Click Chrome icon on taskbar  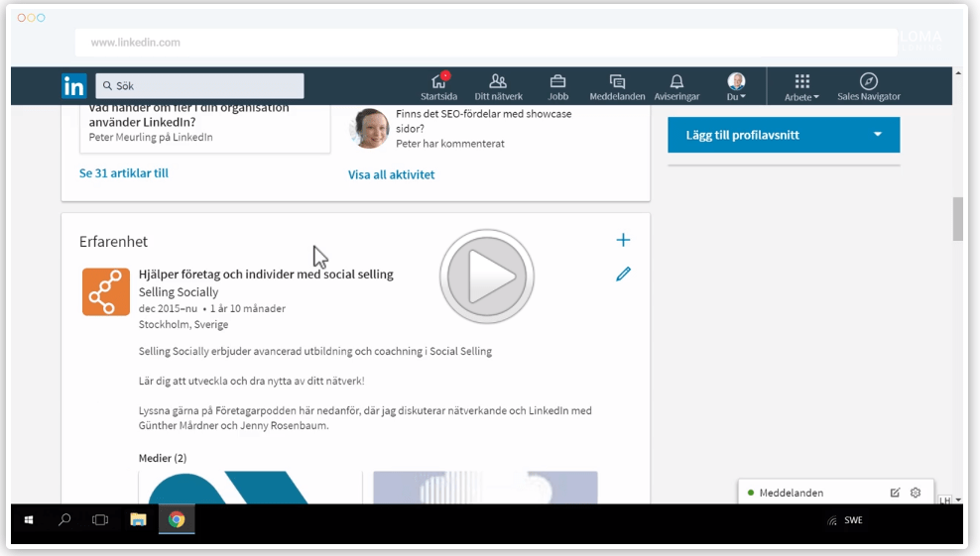coord(177,519)
